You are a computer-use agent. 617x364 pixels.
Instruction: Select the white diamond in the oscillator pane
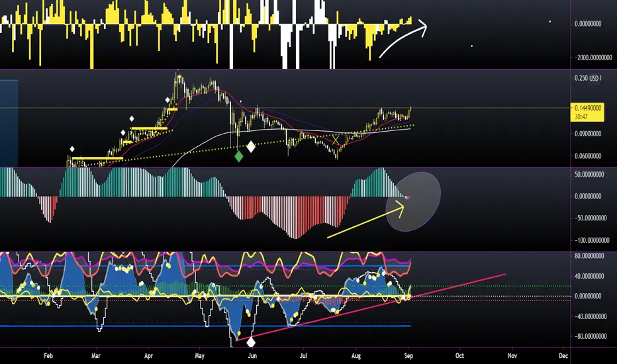click(x=251, y=342)
